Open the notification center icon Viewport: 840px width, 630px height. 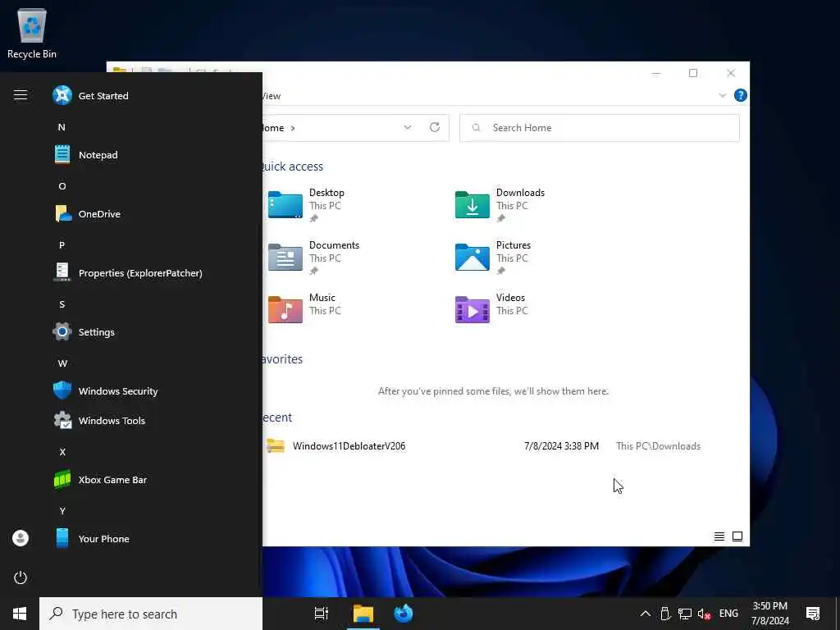[813, 614]
